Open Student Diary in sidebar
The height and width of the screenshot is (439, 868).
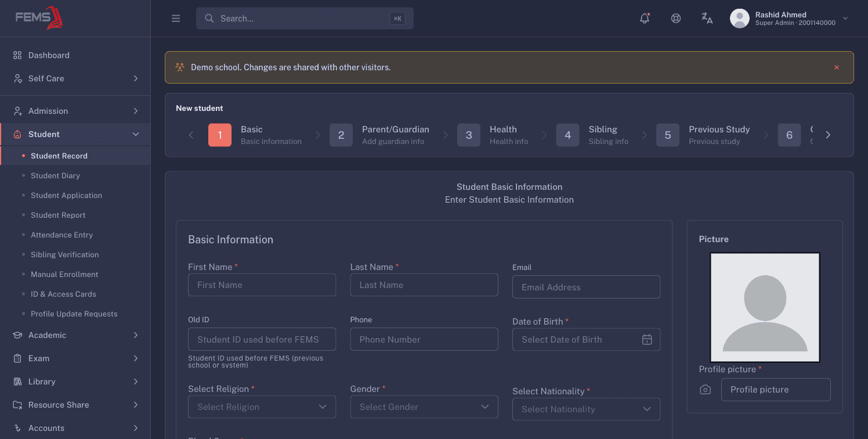pyautogui.click(x=75, y=175)
